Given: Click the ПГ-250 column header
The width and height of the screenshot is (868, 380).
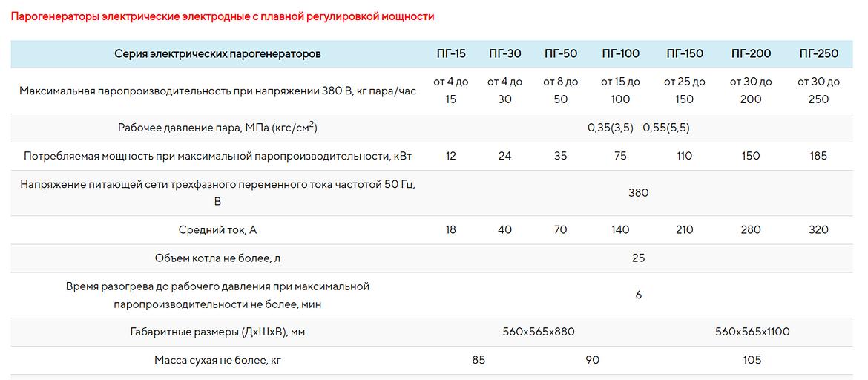Looking at the screenshot, I should click(x=818, y=53).
